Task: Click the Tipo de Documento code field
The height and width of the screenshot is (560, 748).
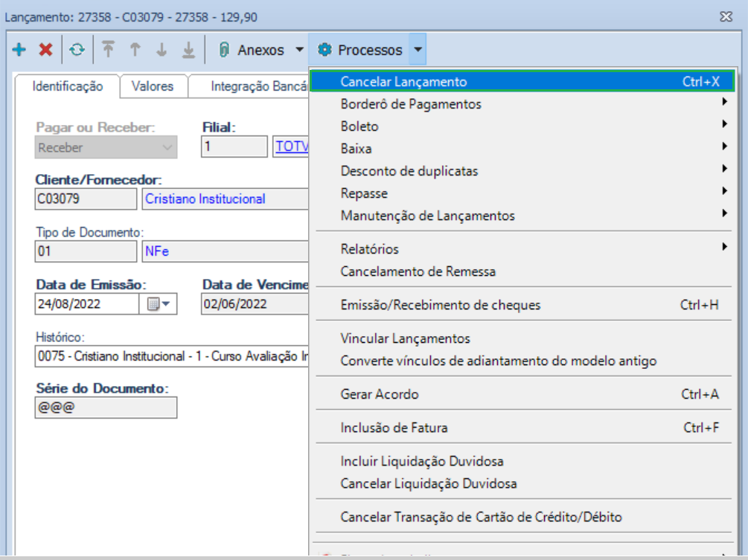Action: point(86,251)
